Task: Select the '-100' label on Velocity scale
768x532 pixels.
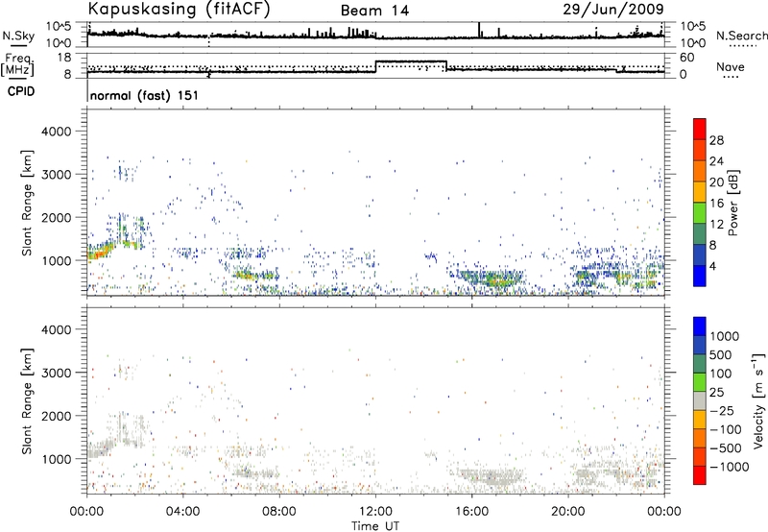Action: point(726,429)
